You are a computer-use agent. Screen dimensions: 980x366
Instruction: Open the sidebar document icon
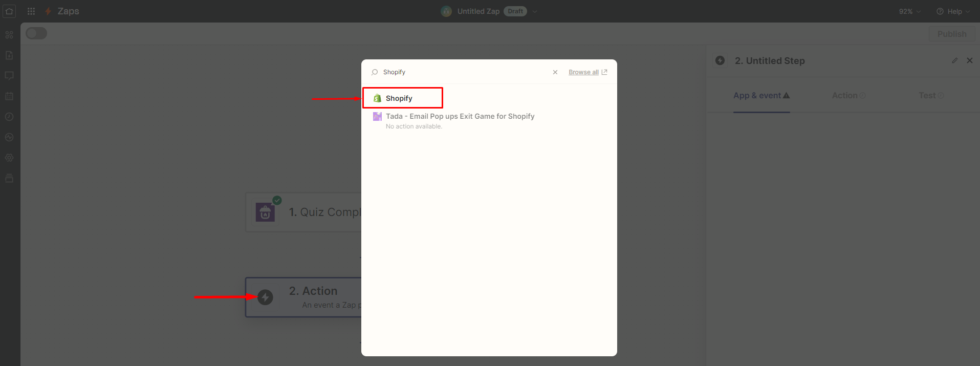(9, 55)
